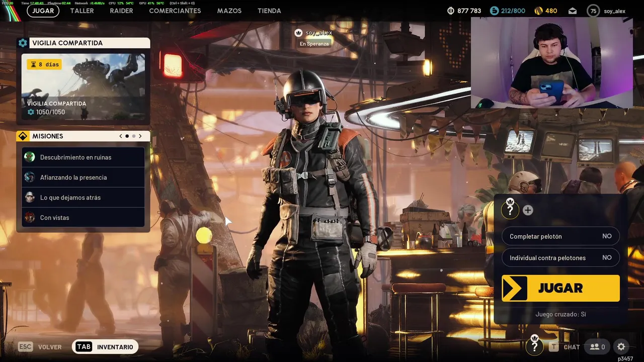Click the Con vistas mission portrait
The width and height of the screenshot is (644, 362).
(x=30, y=217)
